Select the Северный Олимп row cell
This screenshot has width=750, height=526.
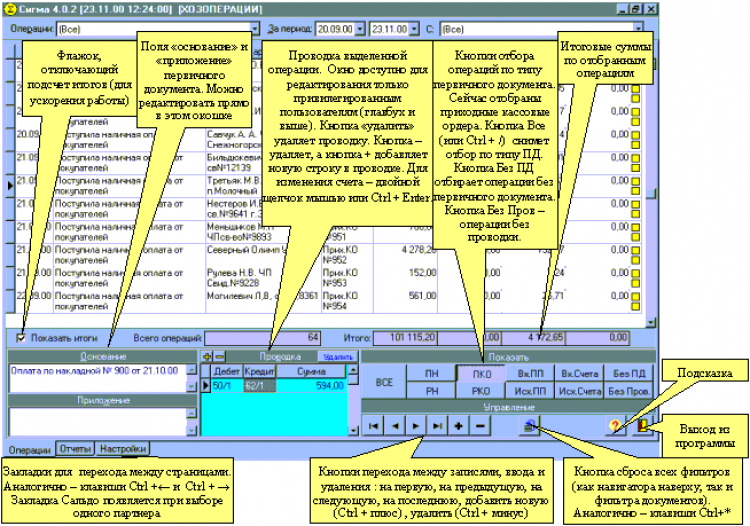264,255
